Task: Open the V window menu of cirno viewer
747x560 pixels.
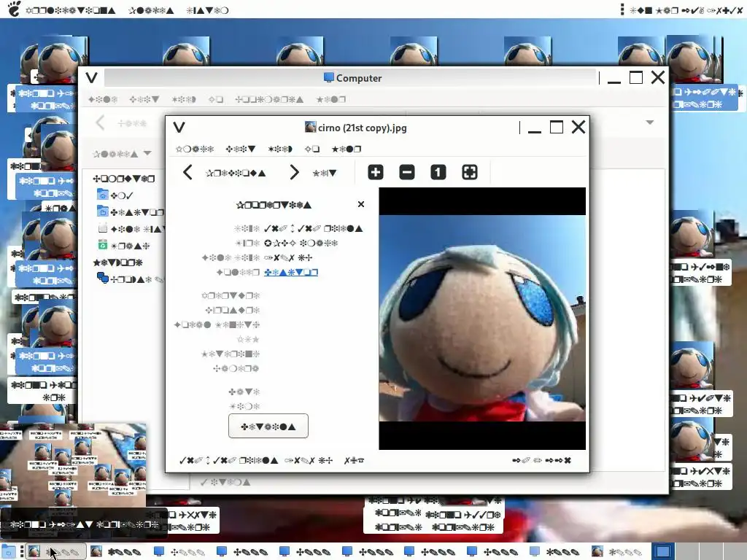Action: pos(179,127)
